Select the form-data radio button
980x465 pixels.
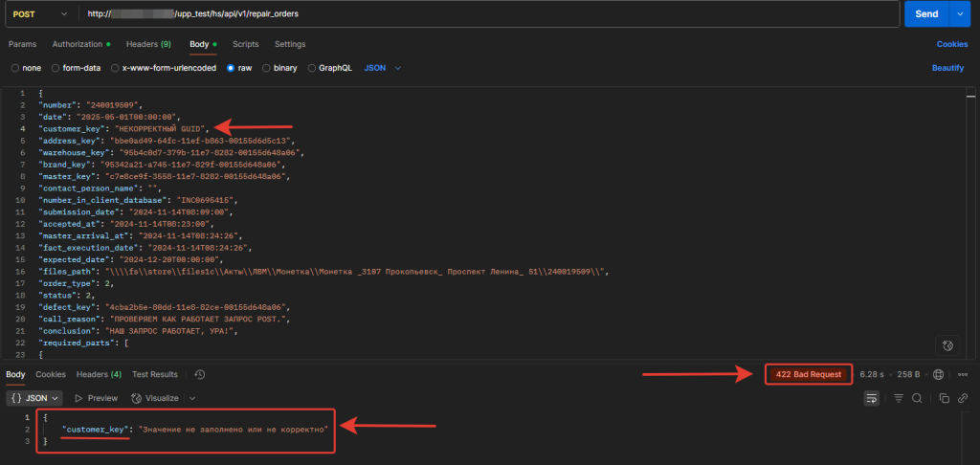click(x=55, y=68)
